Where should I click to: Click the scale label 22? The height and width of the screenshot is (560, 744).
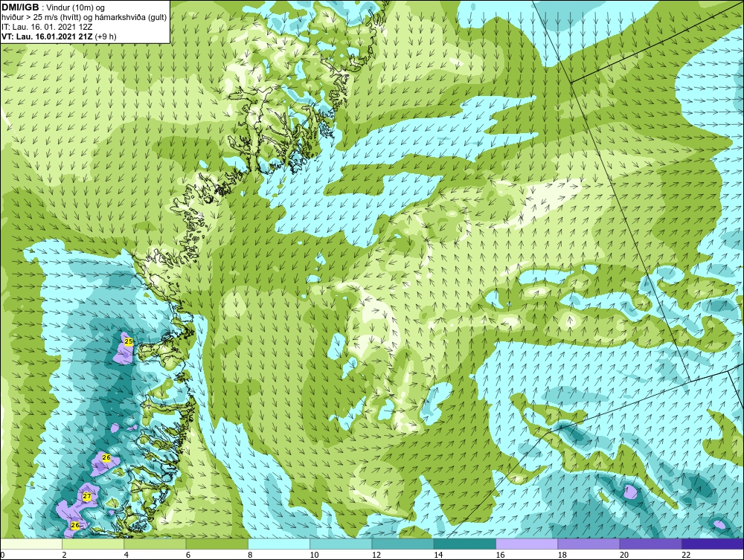click(x=686, y=556)
